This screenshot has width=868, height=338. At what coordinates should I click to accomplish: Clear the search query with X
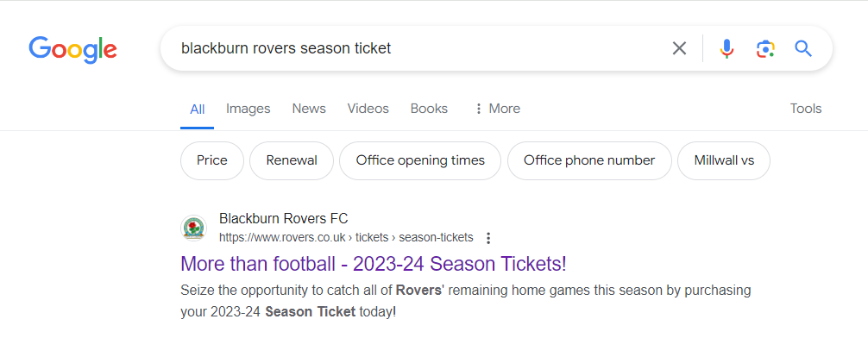click(x=679, y=48)
